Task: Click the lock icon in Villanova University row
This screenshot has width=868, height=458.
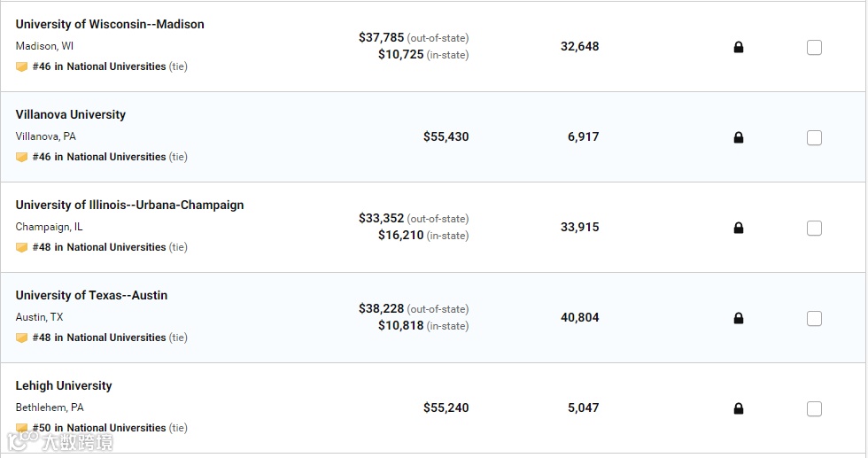Action: (739, 137)
